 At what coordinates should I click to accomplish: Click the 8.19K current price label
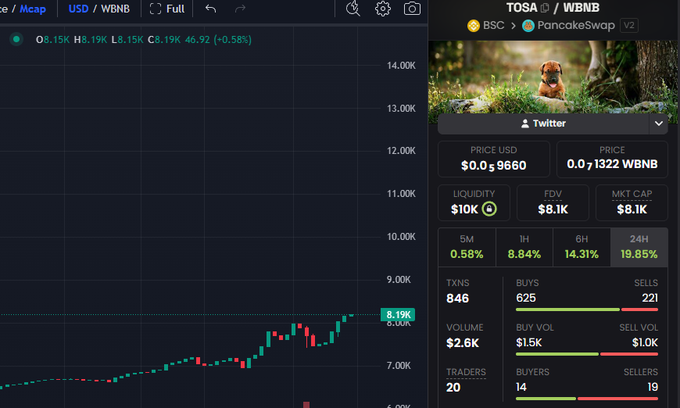tap(398, 314)
